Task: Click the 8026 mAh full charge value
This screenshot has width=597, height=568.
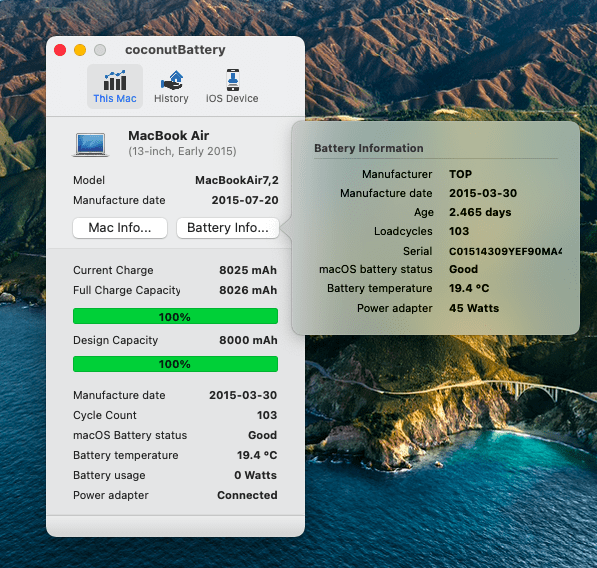Action: (x=248, y=290)
